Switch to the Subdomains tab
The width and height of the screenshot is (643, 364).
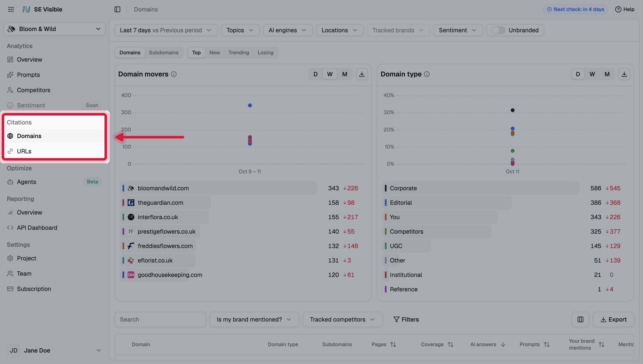coord(164,53)
